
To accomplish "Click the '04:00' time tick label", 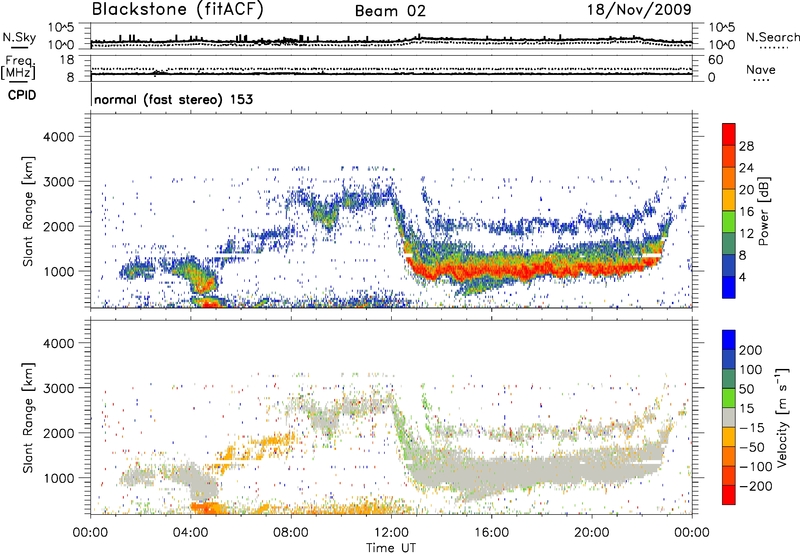I will [190, 533].
